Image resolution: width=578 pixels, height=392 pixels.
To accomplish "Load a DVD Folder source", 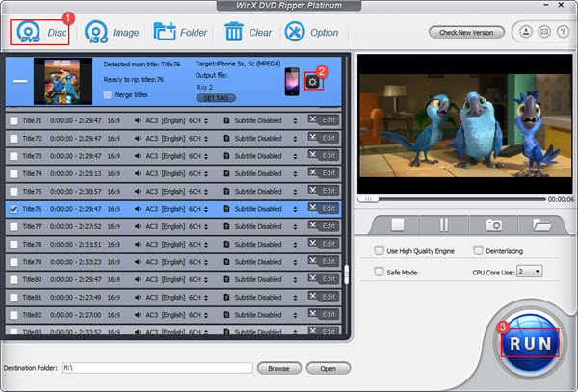I will [180, 33].
